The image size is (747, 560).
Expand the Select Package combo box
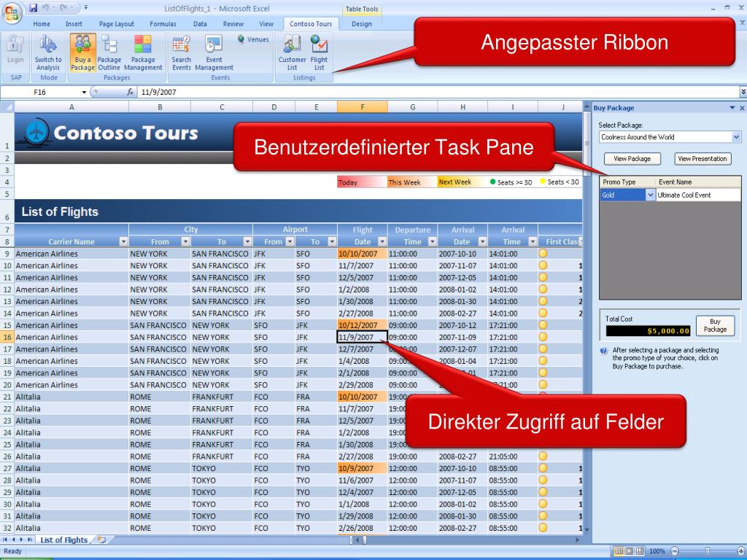pyautogui.click(x=736, y=137)
